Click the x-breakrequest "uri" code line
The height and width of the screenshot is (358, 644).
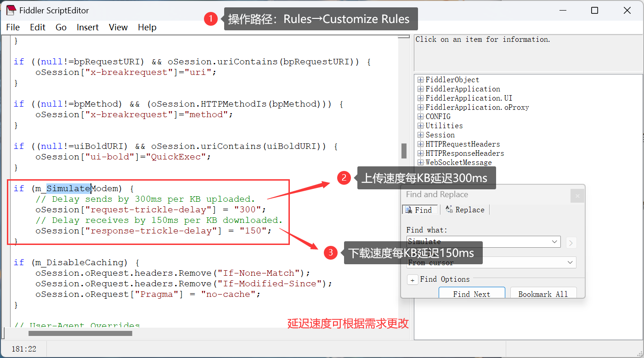coord(126,72)
